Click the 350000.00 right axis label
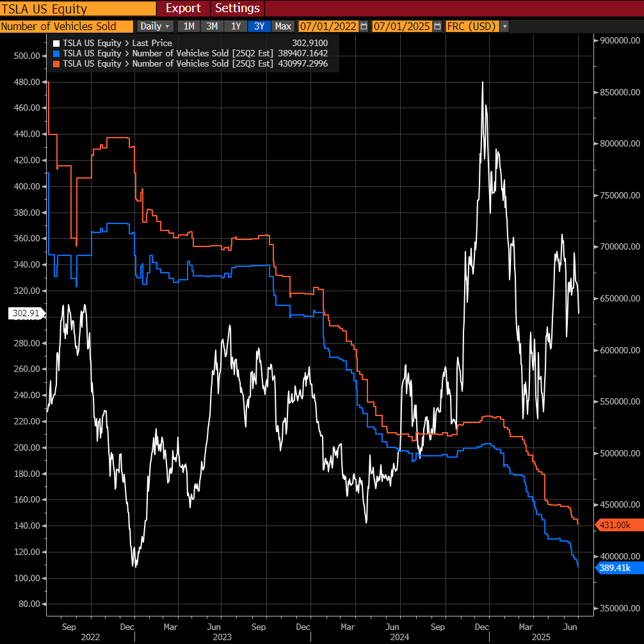644x644 pixels. pos(620,608)
